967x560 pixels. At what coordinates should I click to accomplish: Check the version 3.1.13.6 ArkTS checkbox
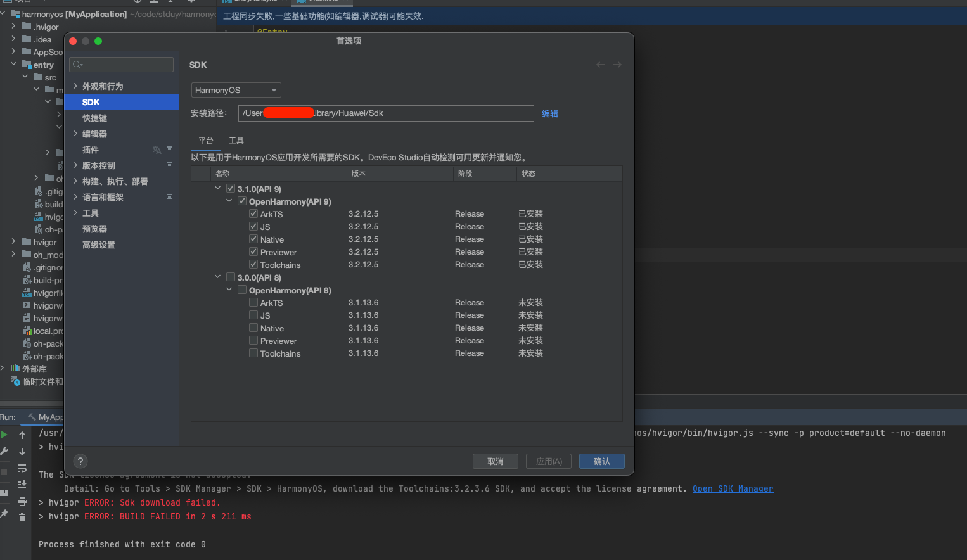point(253,302)
